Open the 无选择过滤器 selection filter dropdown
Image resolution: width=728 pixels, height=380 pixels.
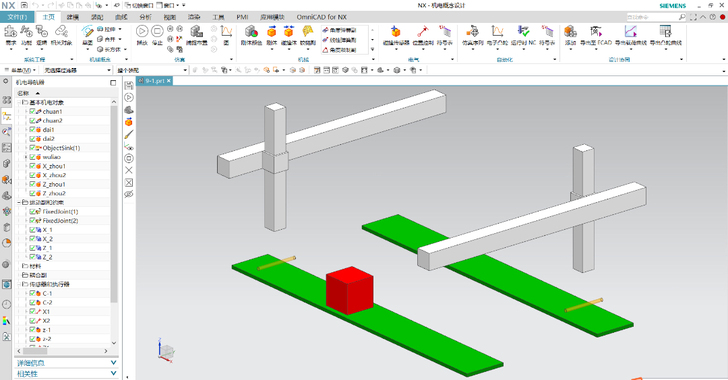pos(77,70)
